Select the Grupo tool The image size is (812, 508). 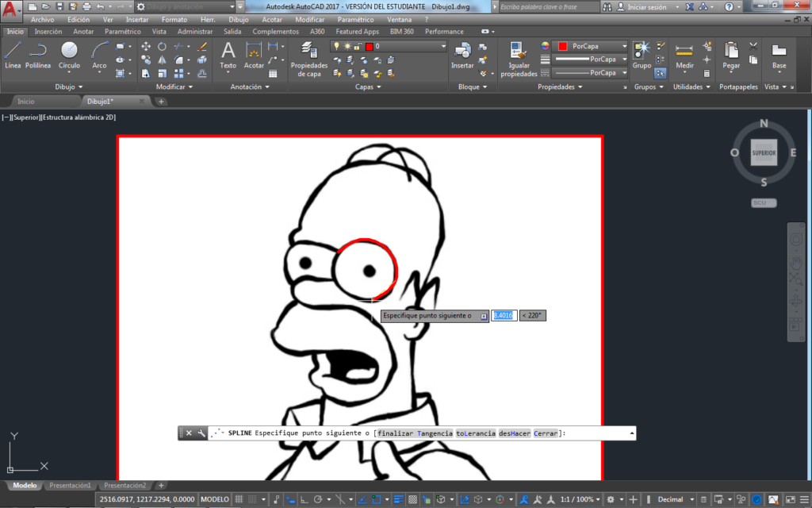[642, 55]
